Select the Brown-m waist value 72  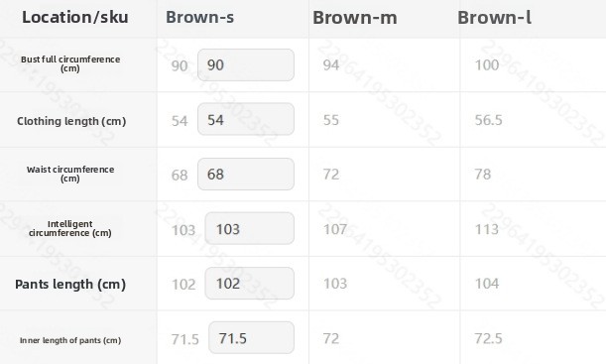[331, 175]
